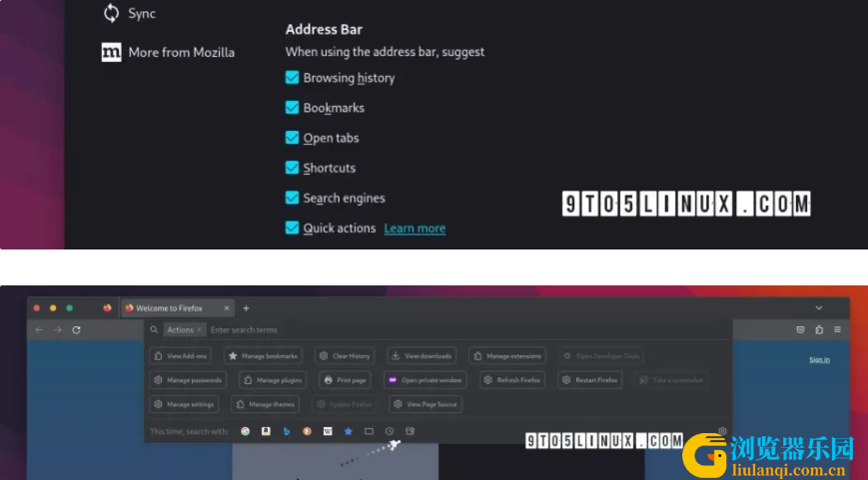Click the Restart Firefox quick action
The width and height of the screenshot is (868, 480).
coord(590,380)
